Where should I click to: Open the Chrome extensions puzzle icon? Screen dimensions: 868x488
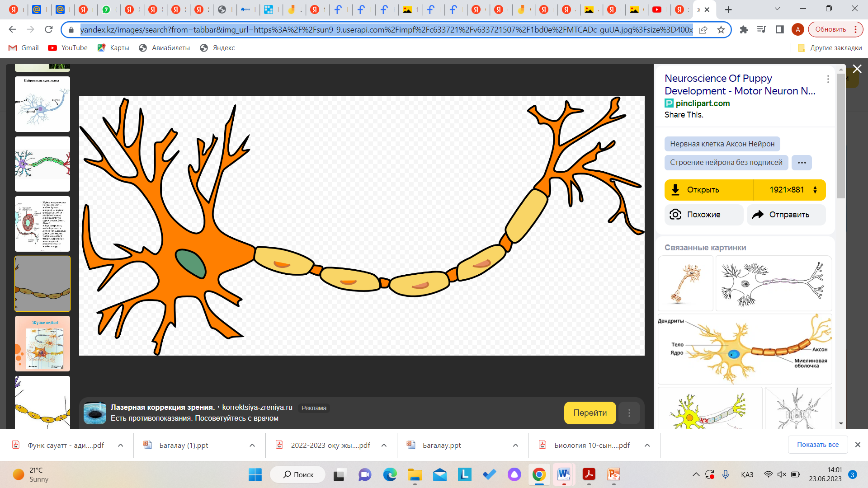pyautogui.click(x=744, y=30)
